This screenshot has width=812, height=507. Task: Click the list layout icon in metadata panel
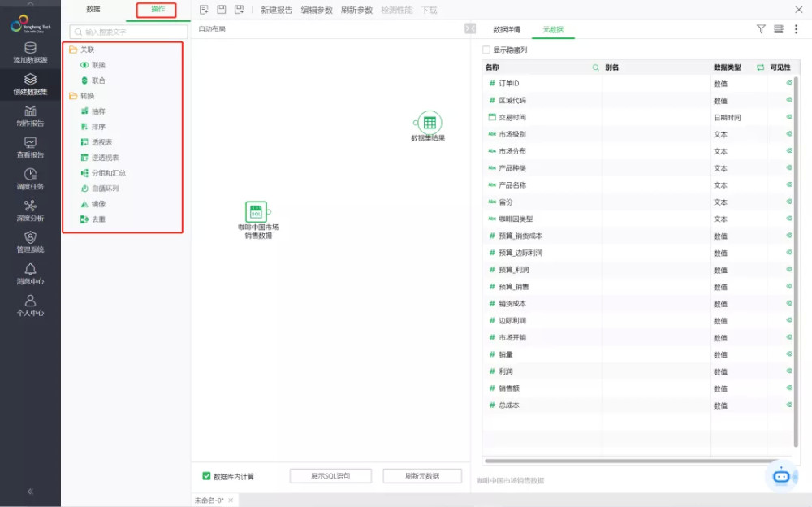click(779, 29)
